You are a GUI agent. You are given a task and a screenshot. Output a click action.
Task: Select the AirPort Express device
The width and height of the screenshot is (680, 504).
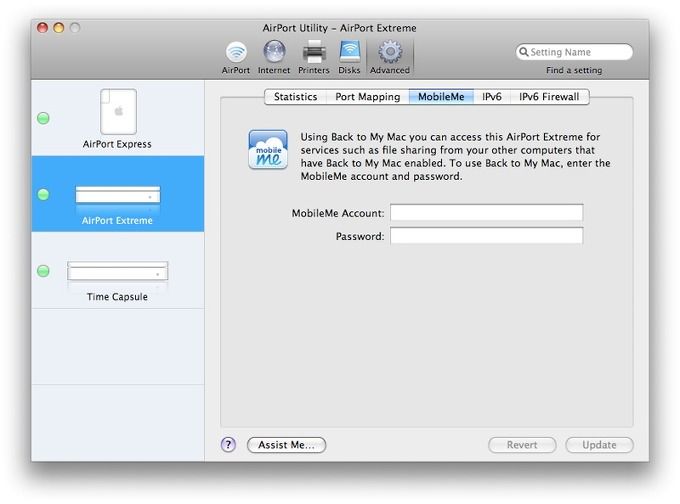coord(117,119)
